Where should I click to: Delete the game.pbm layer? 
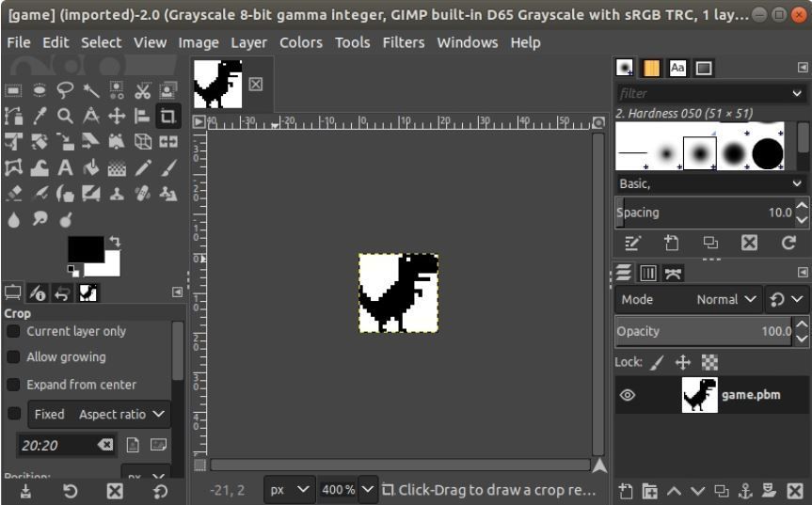pyautogui.click(x=795, y=491)
